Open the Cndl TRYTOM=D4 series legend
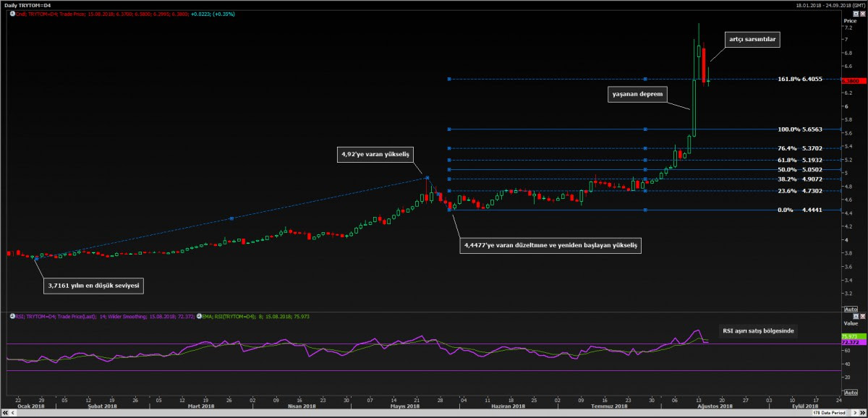Screen dimensions: 868x418 coord(100,14)
